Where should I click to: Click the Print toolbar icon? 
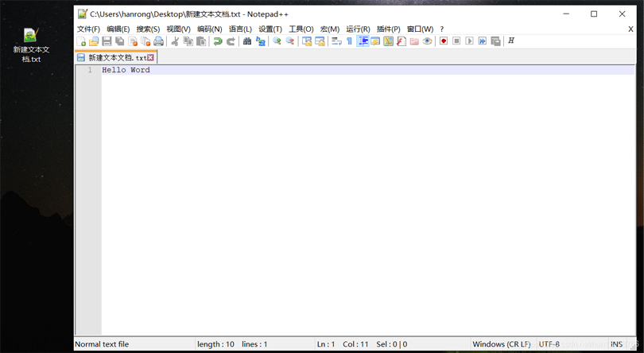pyautogui.click(x=159, y=41)
